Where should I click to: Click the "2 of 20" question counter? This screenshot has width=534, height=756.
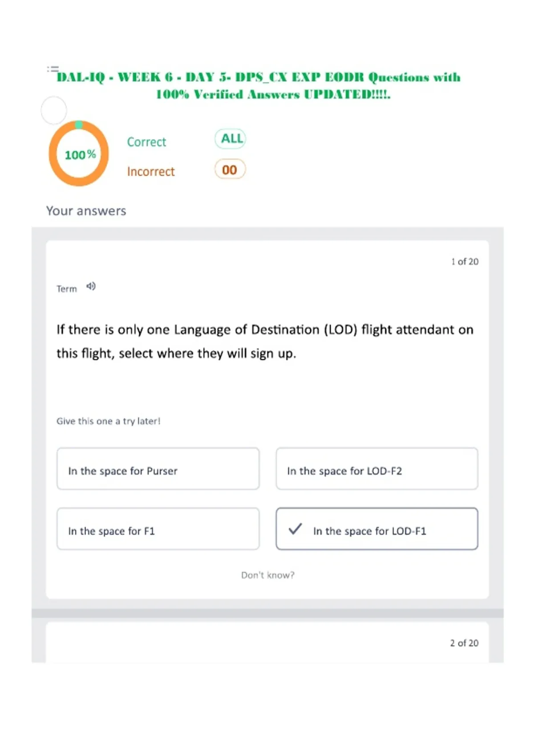click(x=464, y=643)
